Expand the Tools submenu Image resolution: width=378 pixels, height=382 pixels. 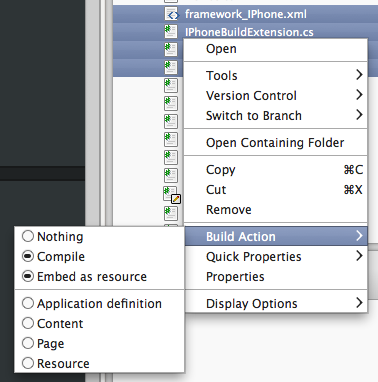pos(276,76)
